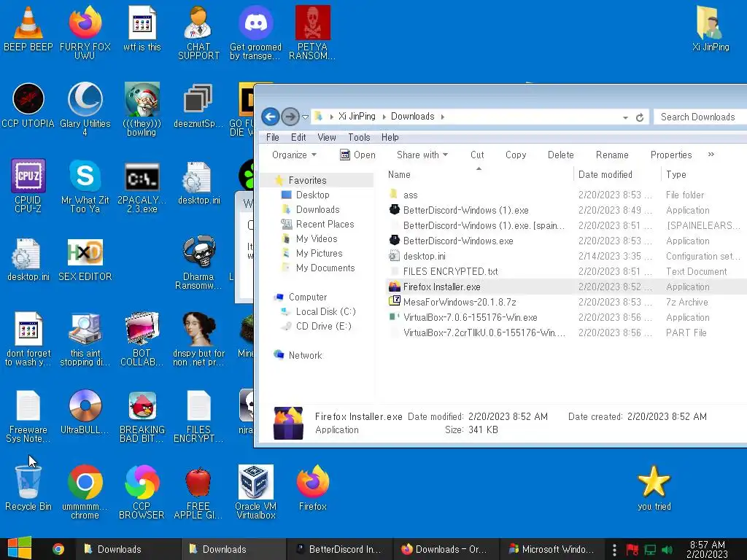The height and width of the screenshot is (560, 747).
Task: Open the BEEP BEEP VLC cone desktop icon
Action: pos(28,29)
